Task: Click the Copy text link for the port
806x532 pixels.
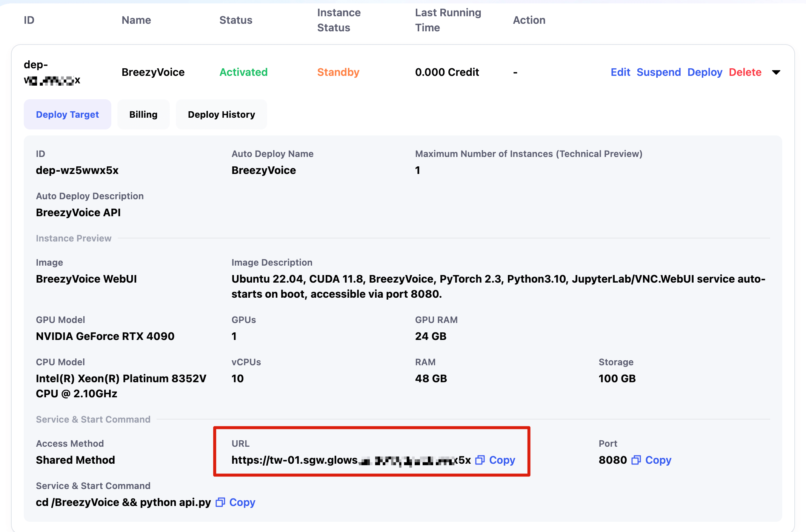Action: [x=658, y=460]
